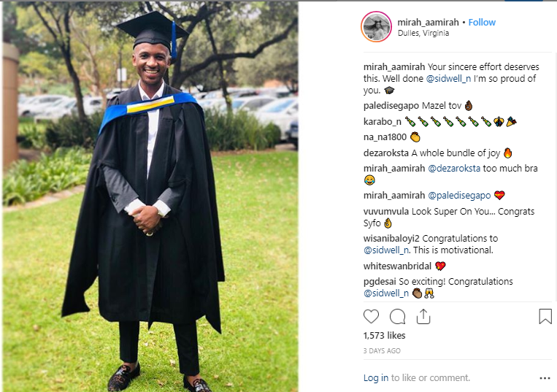Viewport: 557px width, 392px height.
Task: Open the @dezaroksta mention in the reply
Action: [x=454, y=169]
